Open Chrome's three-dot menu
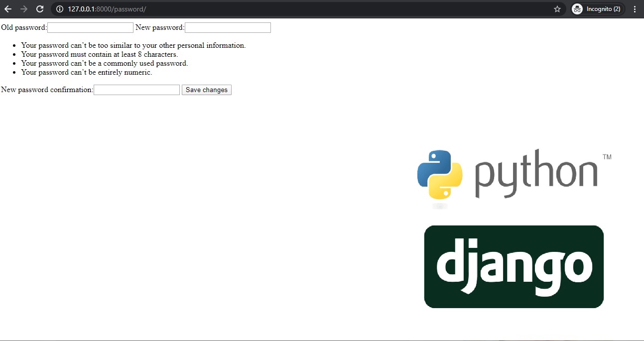644x341 pixels. 635,8
